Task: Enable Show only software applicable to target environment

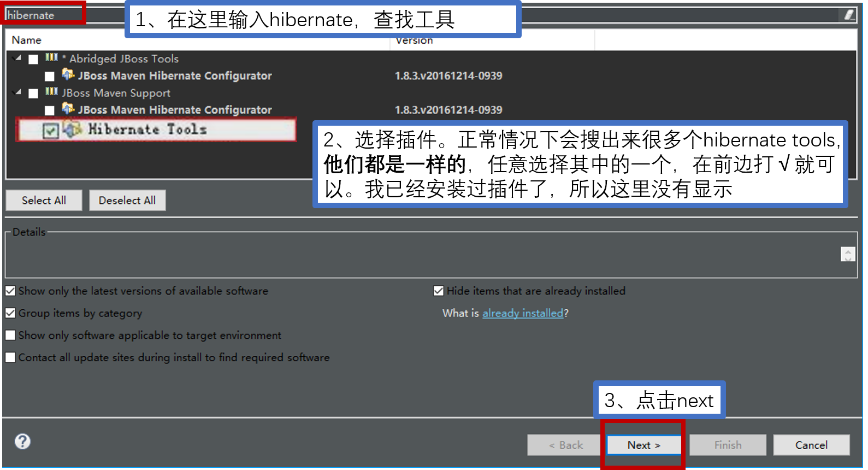Action: tap(10, 335)
